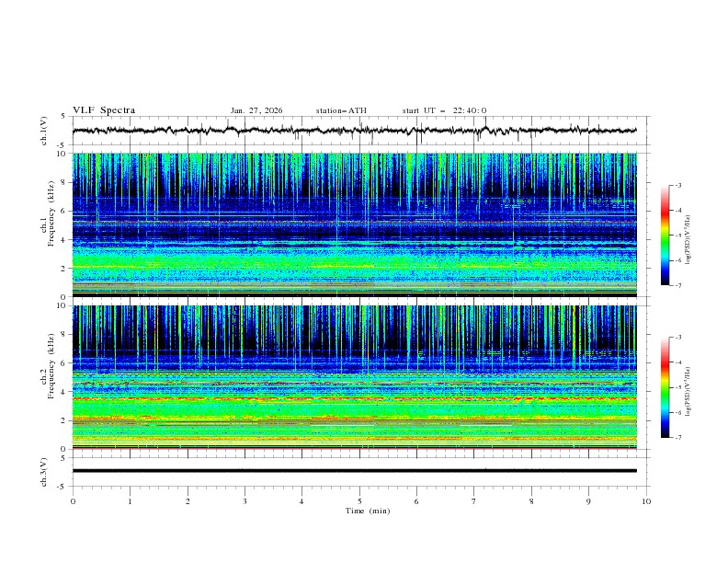The image size is (728, 563).
Task: Click the ch.3 voltage flat trace
Action: pyautogui.click(x=354, y=471)
